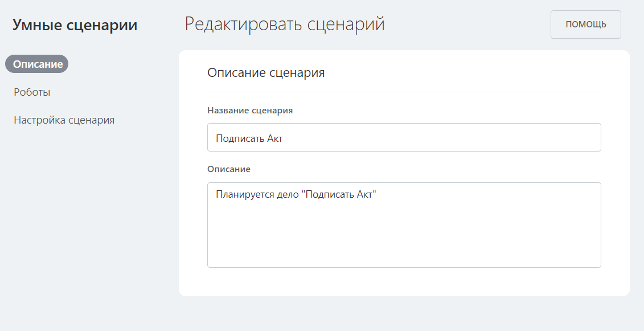
Task: Click the "Описание" label above the textarea
Action: [229, 169]
